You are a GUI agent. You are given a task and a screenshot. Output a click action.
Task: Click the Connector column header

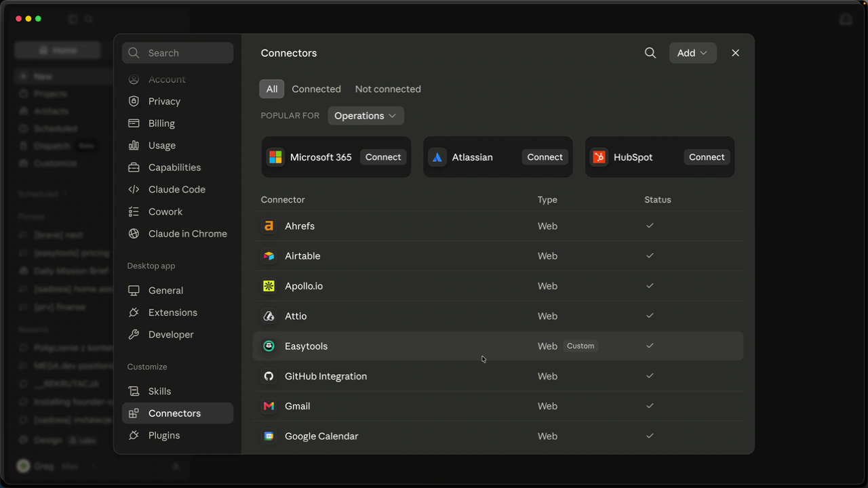point(283,199)
